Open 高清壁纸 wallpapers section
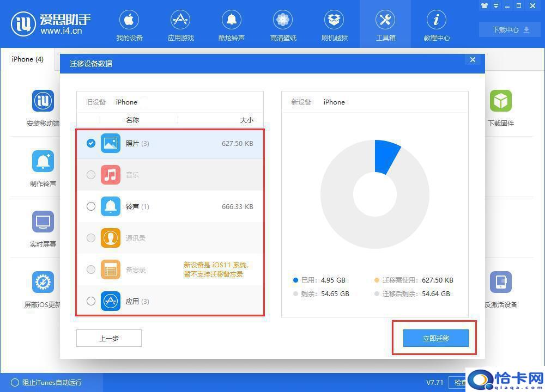 pos(283,26)
